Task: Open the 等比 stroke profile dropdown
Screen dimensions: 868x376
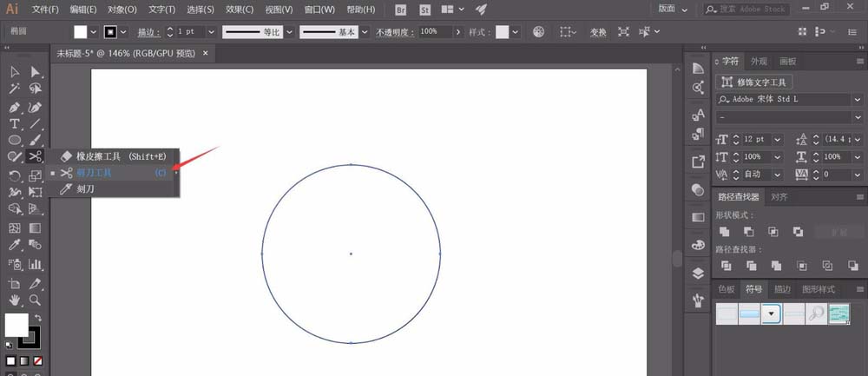Action: tap(289, 32)
